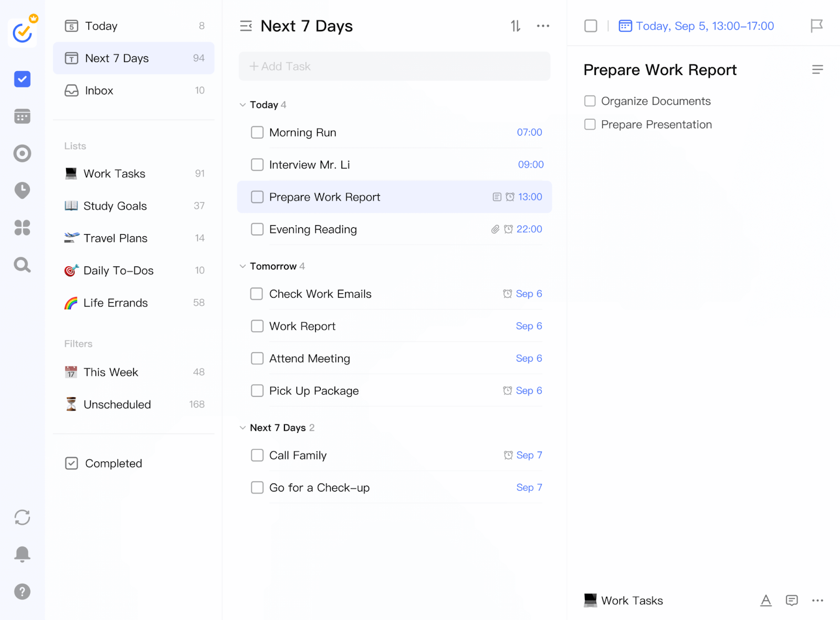Screen dimensions: 840x620
Task: Open the comment icon in the detail panel
Action: pyautogui.click(x=792, y=600)
